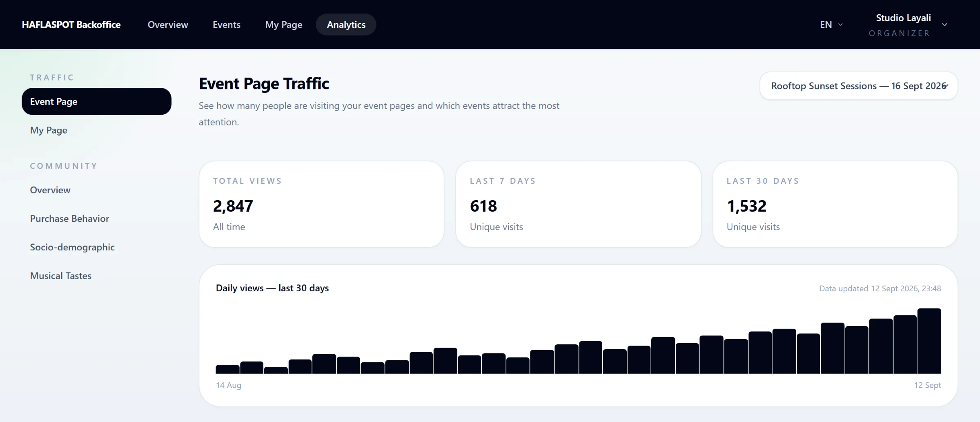980x422 pixels.
Task: Click the Last 7 Days value 618
Action: click(x=483, y=206)
